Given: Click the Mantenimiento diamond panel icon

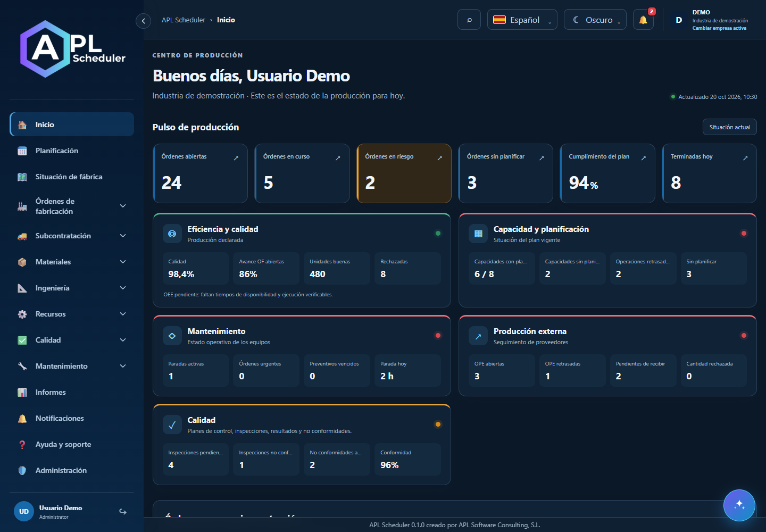Looking at the screenshot, I should point(172,336).
